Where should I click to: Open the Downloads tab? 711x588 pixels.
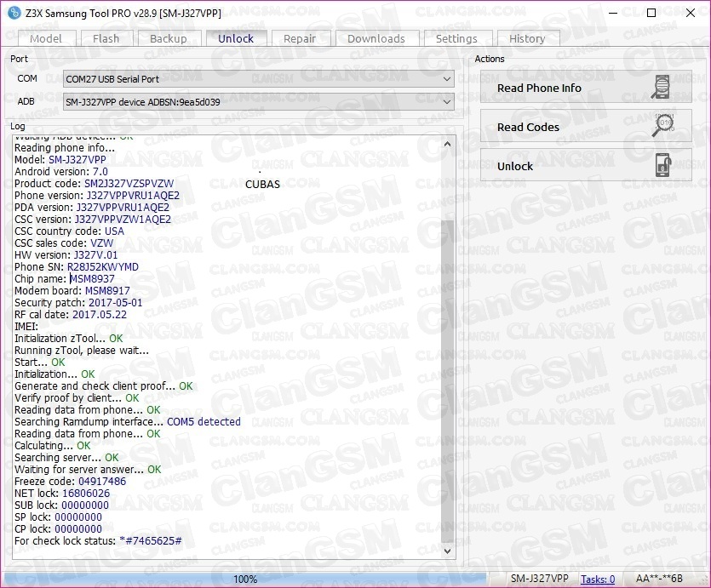pyautogui.click(x=376, y=39)
